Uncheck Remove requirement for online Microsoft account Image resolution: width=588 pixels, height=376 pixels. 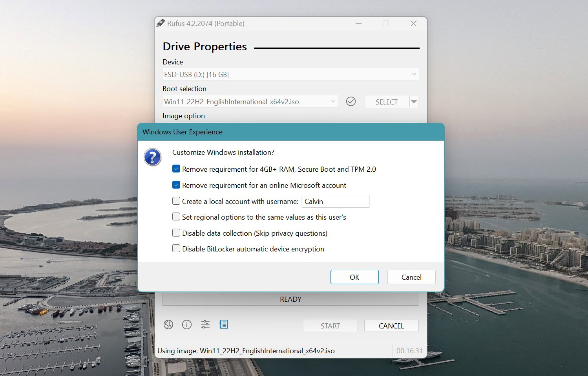point(176,185)
